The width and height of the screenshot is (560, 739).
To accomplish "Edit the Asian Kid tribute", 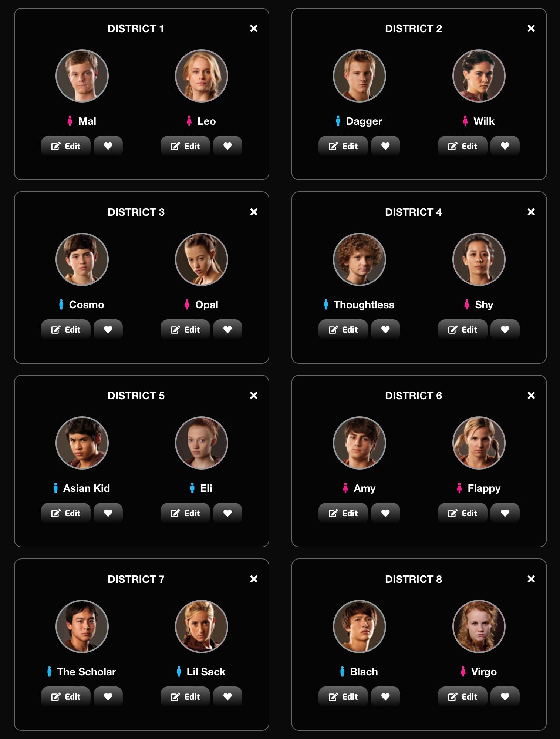I will 66,513.
